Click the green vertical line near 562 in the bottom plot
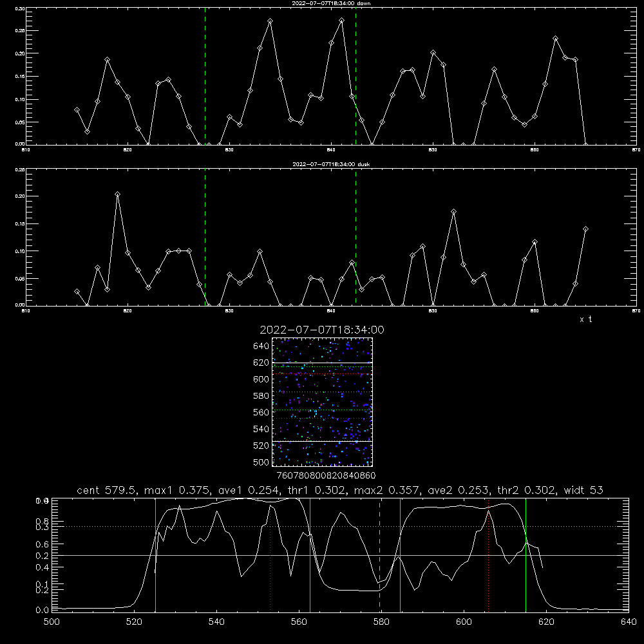The image size is (644, 644). [x=310, y=555]
